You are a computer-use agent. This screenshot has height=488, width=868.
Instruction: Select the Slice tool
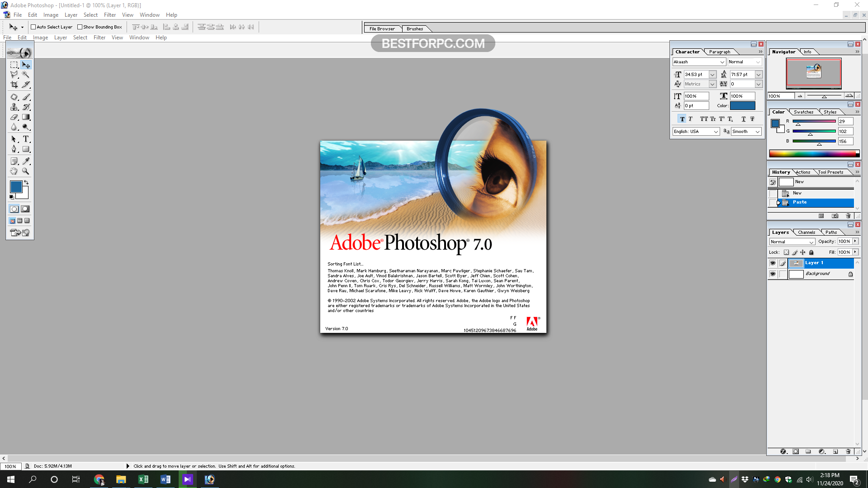[26, 85]
